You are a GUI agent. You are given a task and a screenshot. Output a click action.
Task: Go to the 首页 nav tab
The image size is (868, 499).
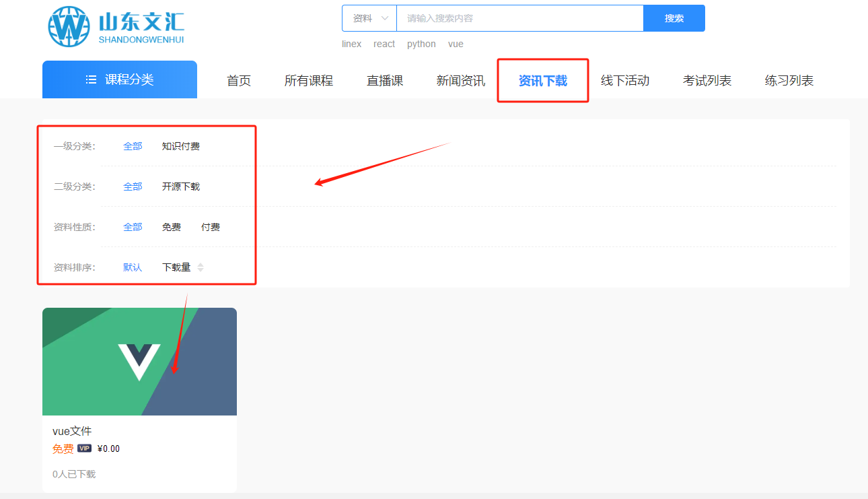pyautogui.click(x=239, y=81)
